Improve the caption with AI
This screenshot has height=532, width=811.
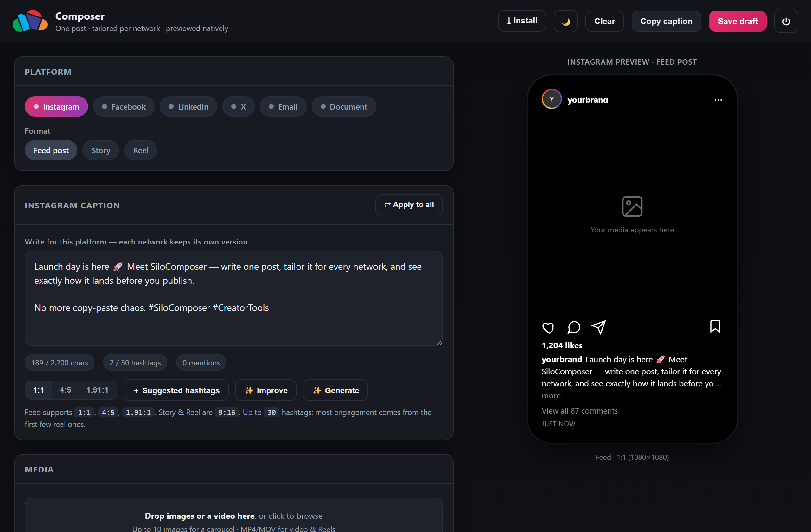click(x=266, y=390)
